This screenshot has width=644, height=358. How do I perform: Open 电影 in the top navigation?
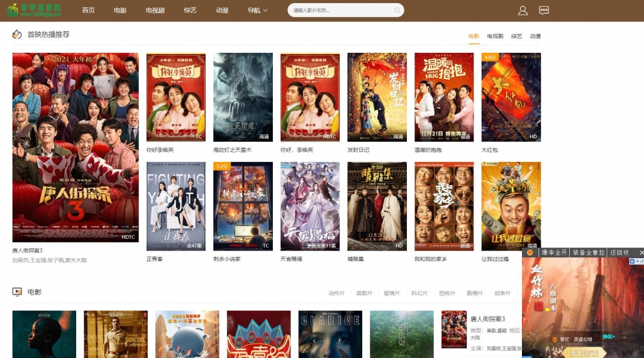[x=120, y=10]
